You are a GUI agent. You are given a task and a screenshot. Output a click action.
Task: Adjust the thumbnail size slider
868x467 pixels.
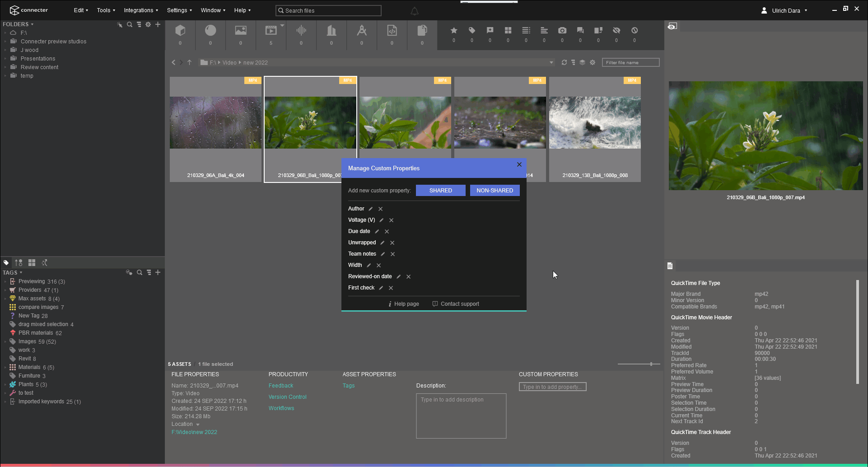pyautogui.click(x=651, y=364)
